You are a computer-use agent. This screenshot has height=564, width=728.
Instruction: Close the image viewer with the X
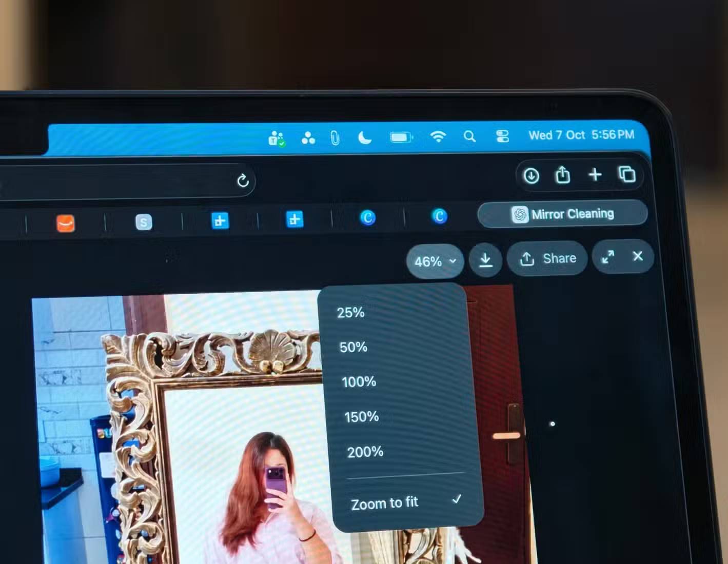pyautogui.click(x=638, y=256)
